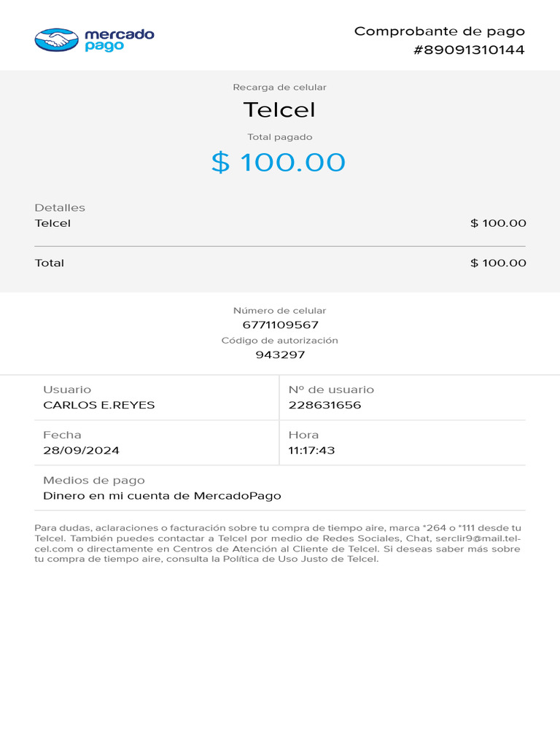This screenshot has width=560, height=747.
Task: Click Dinero en mi cuenta de MercadoPago
Action: (x=163, y=496)
